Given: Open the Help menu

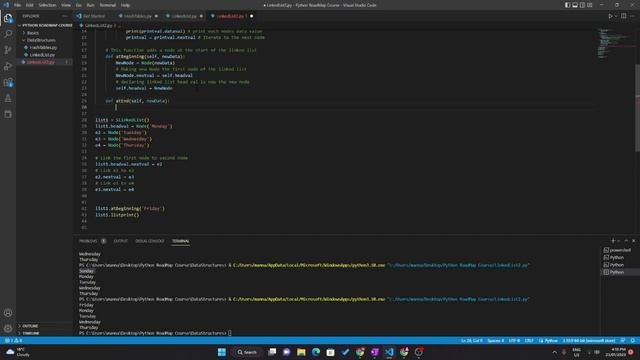Looking at the screenshot, I should [125, 5].
